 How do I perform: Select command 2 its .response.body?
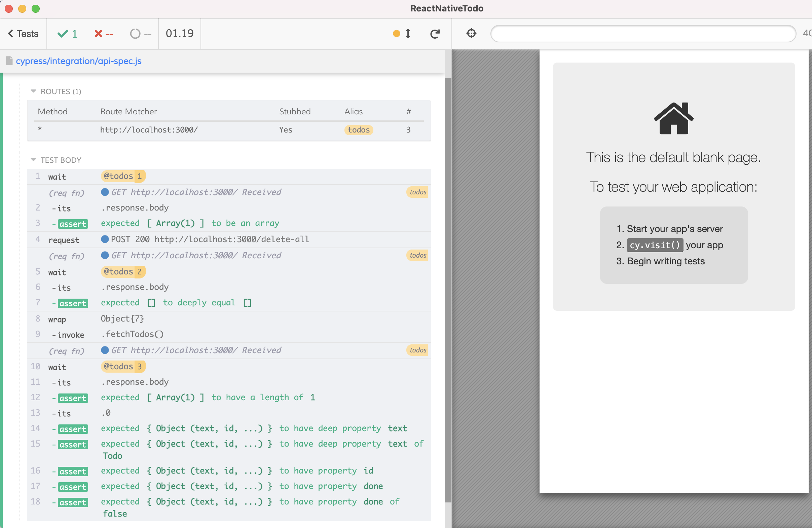[x=229, y=208]
